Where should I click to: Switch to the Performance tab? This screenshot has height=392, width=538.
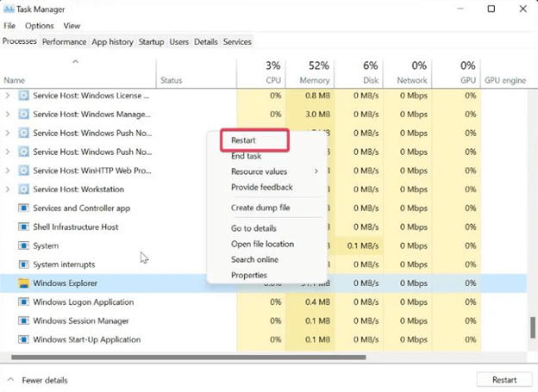[x=64, y=41]
